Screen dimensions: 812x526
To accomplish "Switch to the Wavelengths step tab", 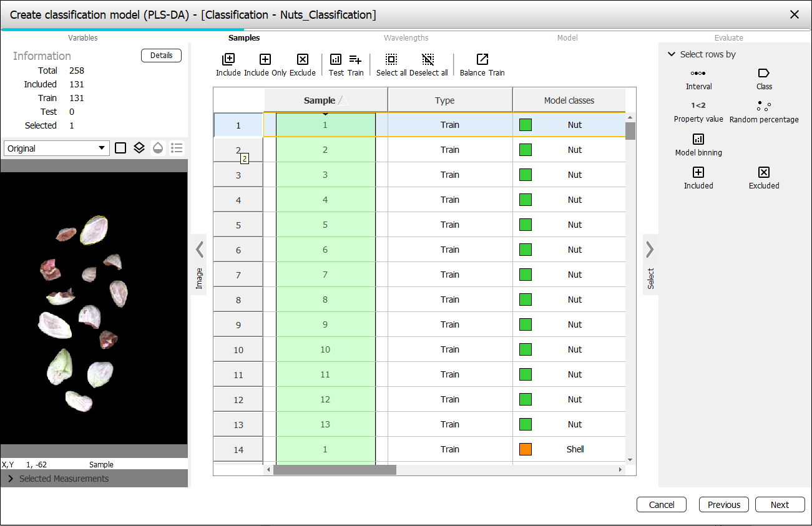I will 406,38.
